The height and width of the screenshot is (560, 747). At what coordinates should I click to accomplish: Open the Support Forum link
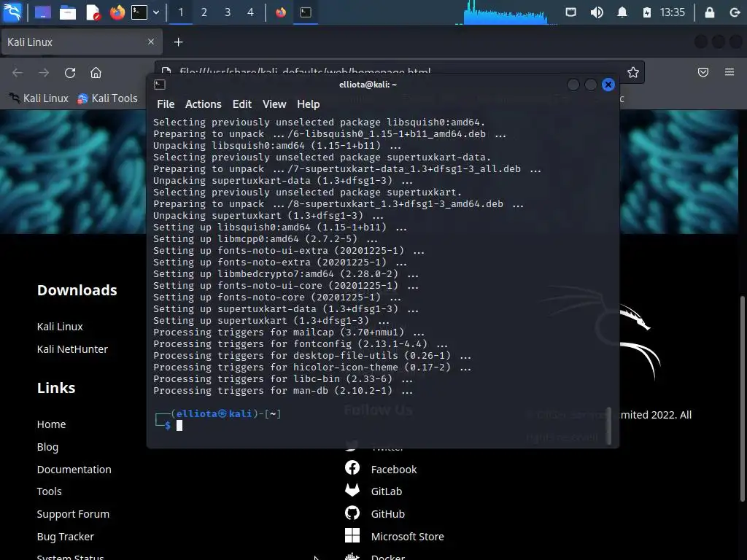pos(73,514)
